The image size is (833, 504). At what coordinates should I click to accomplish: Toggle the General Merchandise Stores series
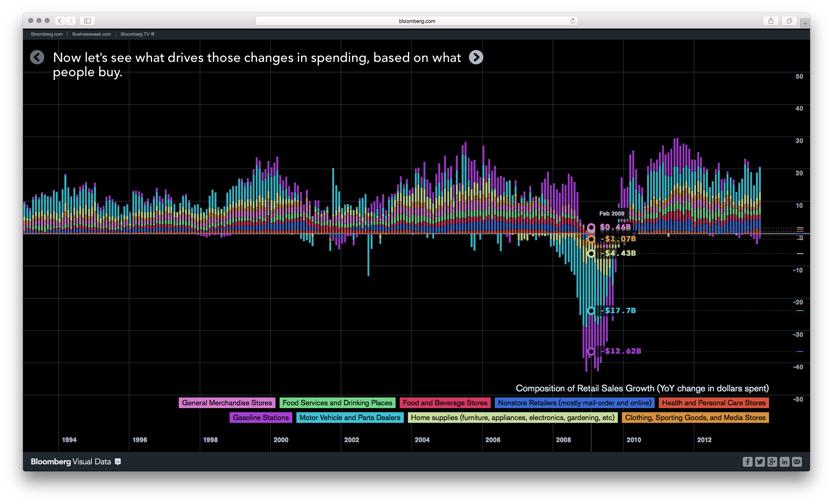tap(227, 403)
